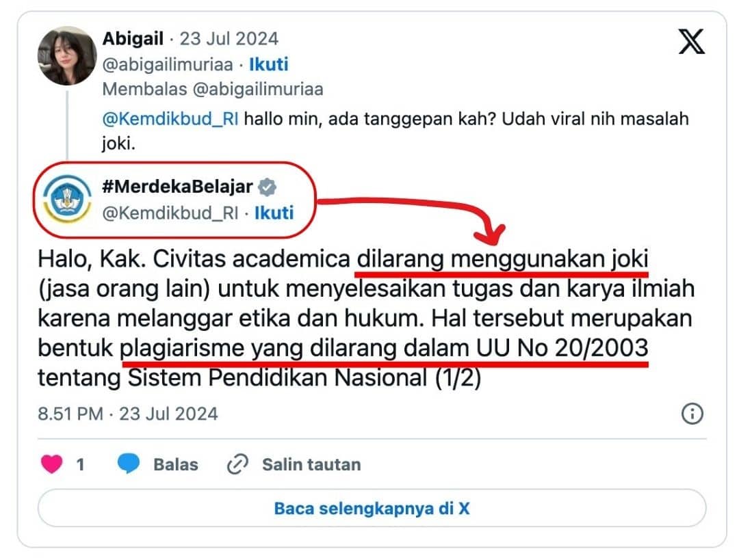Click the like count number 1
The height and width of the screenshot is (560, 739).
80,464
